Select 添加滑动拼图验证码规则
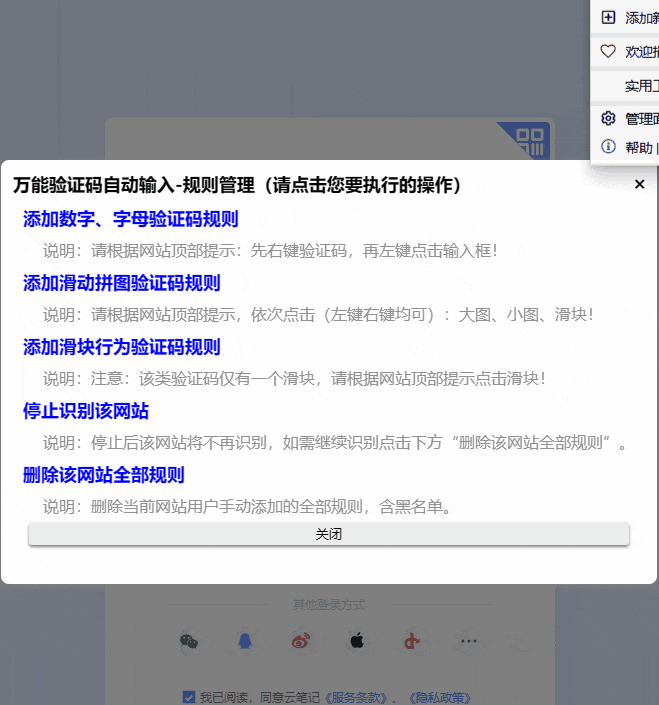 pos(122,283)
